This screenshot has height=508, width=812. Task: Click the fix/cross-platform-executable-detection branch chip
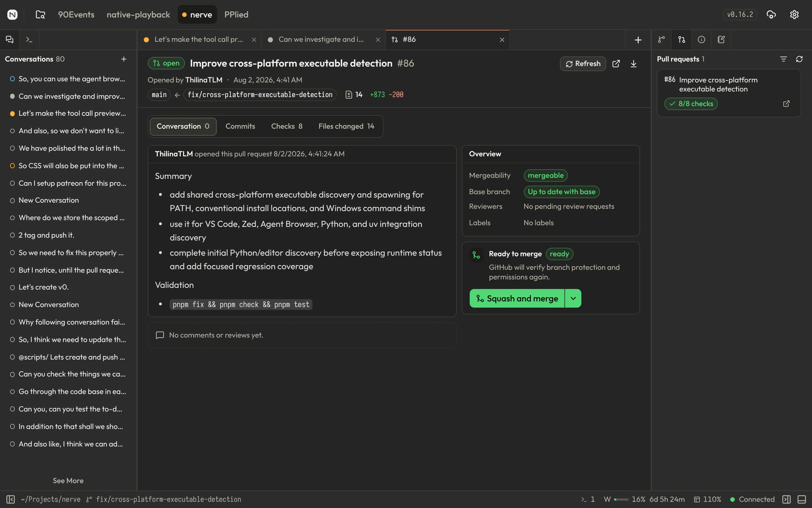260,95
